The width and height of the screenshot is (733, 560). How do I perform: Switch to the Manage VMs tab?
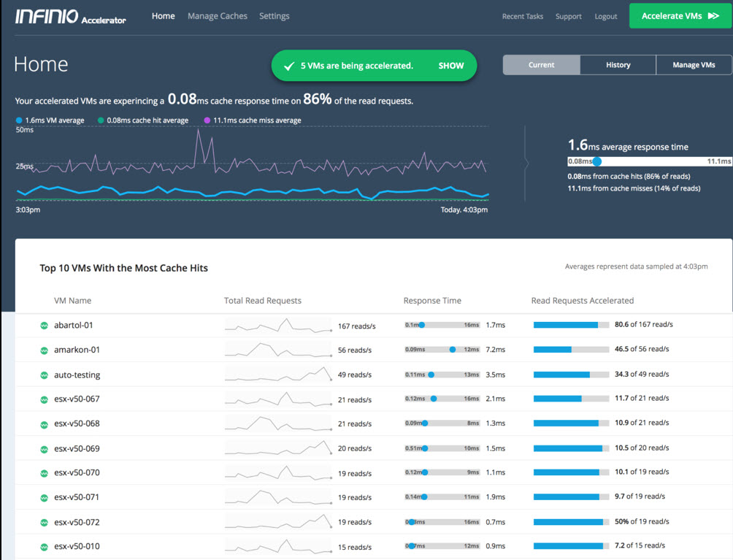pyautogui.click(x=694, y=65)
